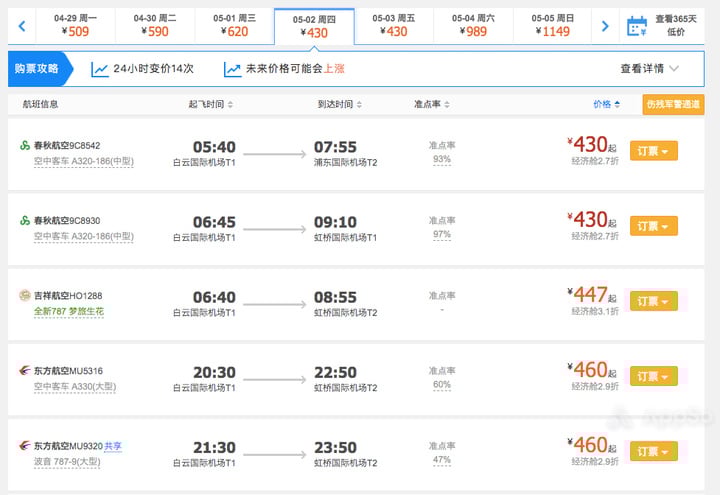Open 订票 dropdown for flight MU9320
The width and height of the screenshot is (720, 495).
[x=653, y=451]
